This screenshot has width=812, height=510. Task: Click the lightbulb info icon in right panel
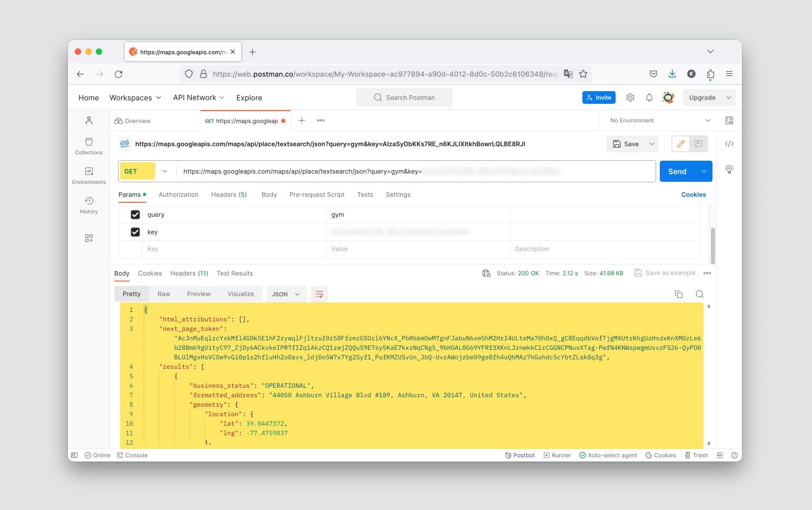[x=729, y=169]
